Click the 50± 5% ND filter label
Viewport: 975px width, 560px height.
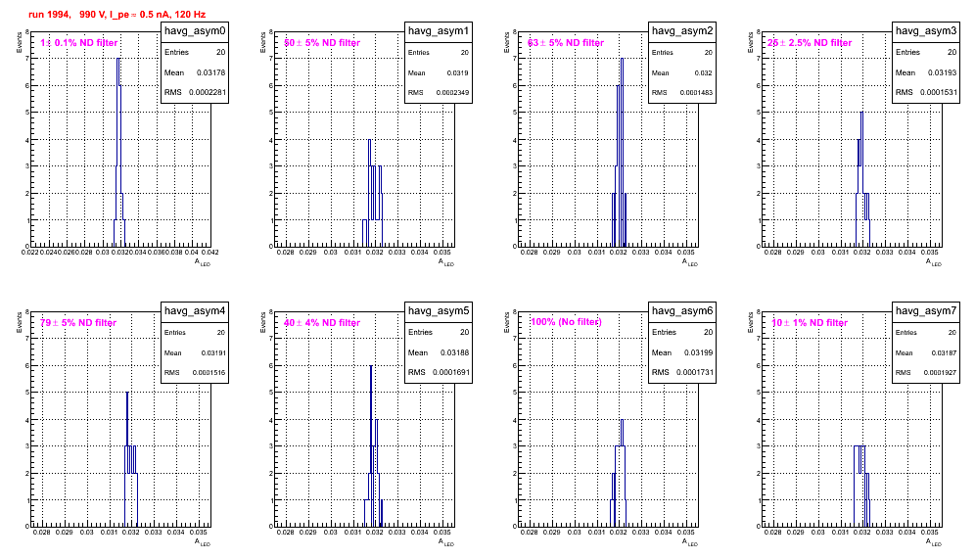point(322,43)
